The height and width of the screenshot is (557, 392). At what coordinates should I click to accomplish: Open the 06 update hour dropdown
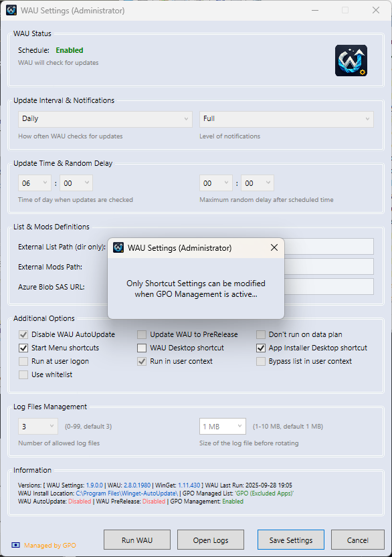pyautogui.click(x=35, y=183)
